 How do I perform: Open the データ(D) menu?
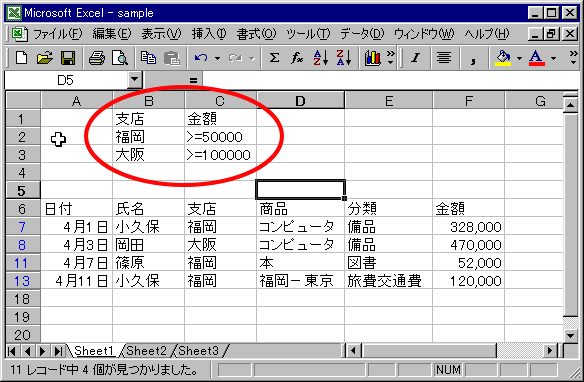pyautogui.click(x=362, y=34)
